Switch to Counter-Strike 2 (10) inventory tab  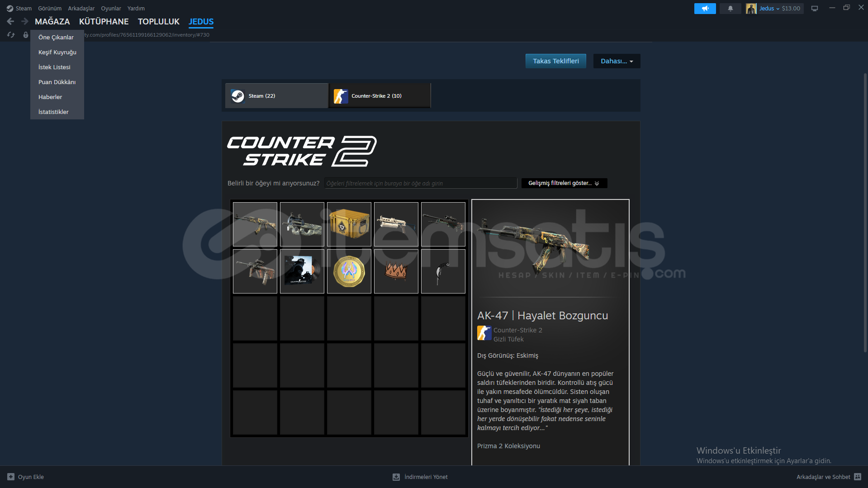[x=380, y=95]
